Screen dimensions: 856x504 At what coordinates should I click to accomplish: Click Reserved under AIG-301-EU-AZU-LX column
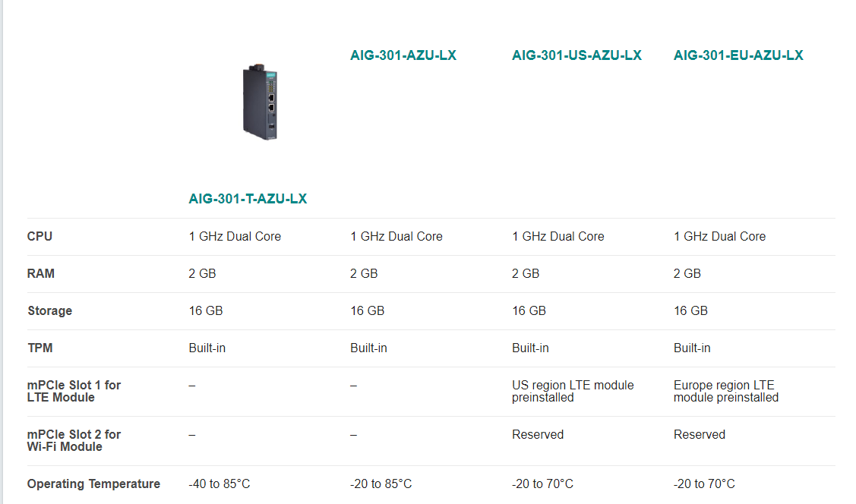pos(700,434)
